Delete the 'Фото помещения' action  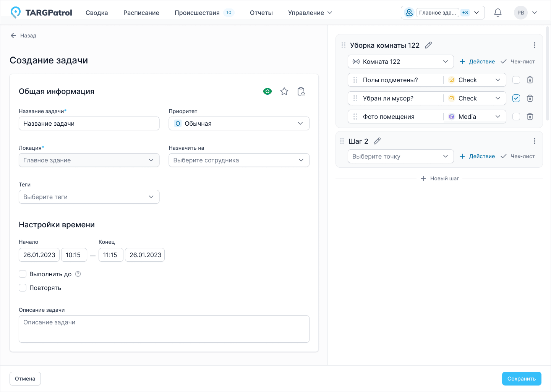[530, 117]
